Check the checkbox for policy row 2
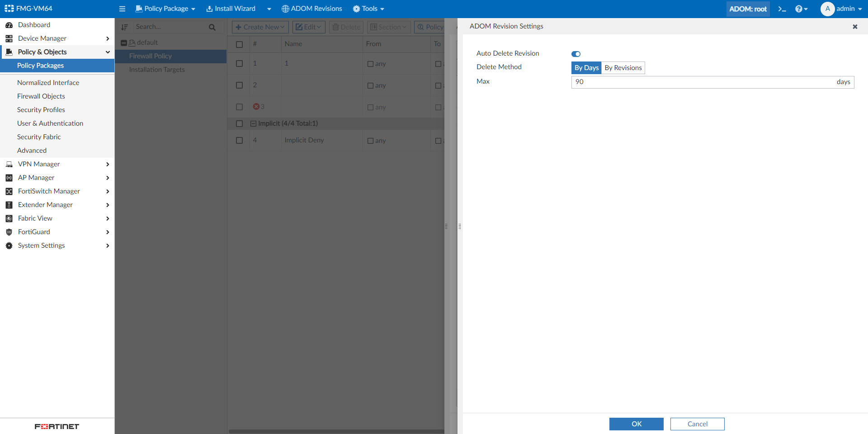The height and width of the screenshot is (434, 868). click(240, 85)
